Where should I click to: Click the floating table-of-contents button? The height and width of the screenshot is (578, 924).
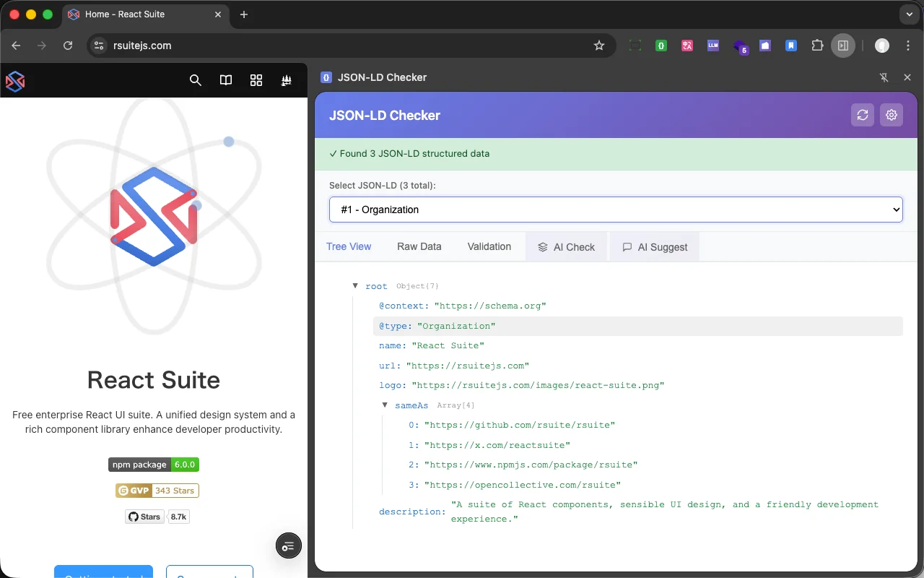point(289,546)
